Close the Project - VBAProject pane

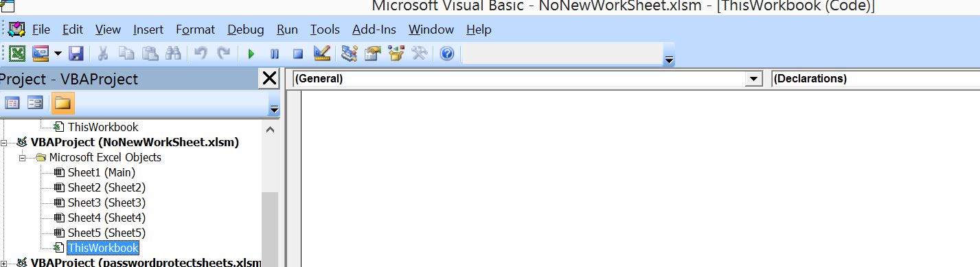point(270,79)
